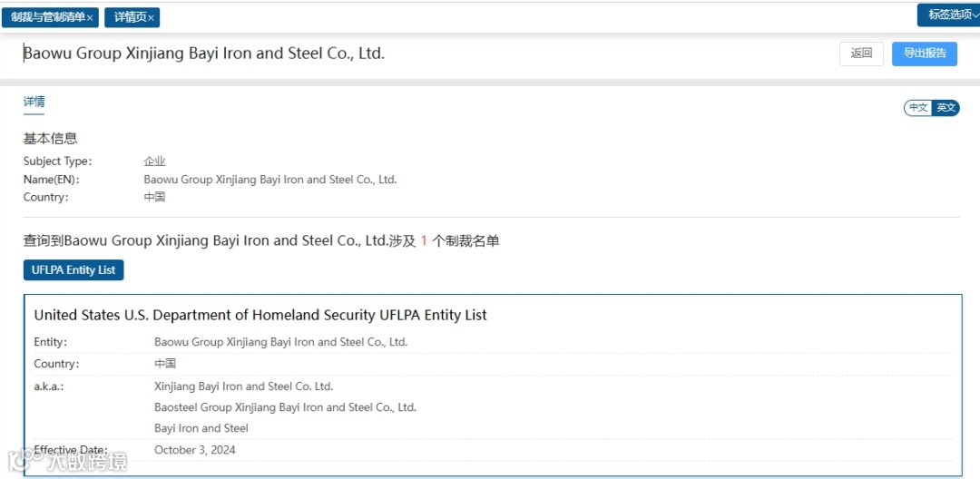Click the sanction count number 1

tap(424, 241)
